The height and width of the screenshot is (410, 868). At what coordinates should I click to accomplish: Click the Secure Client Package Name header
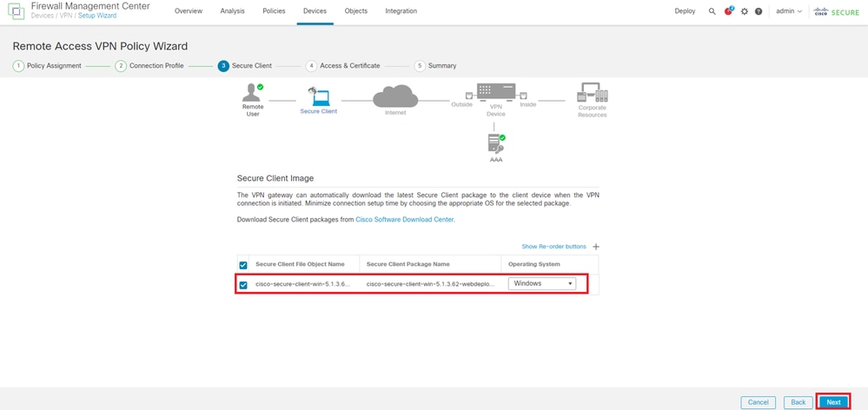pos(408,264)
